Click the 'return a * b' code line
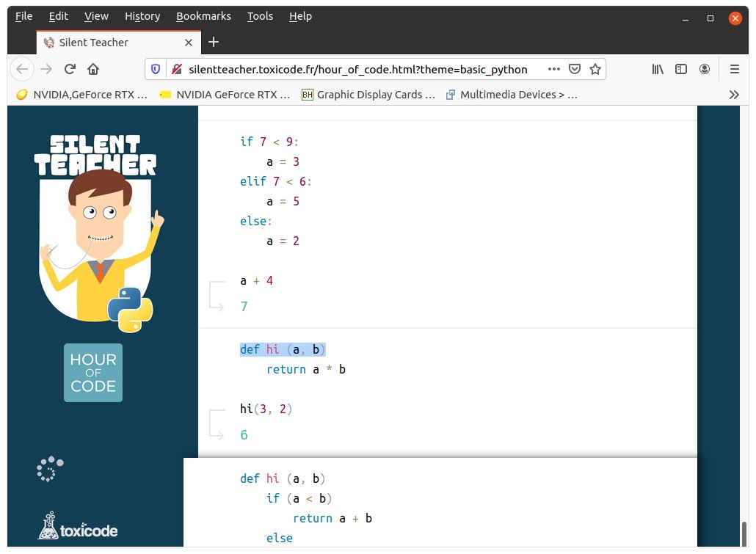Image resolution: width=756 pixels, height=554 pixels. point(306,370)
